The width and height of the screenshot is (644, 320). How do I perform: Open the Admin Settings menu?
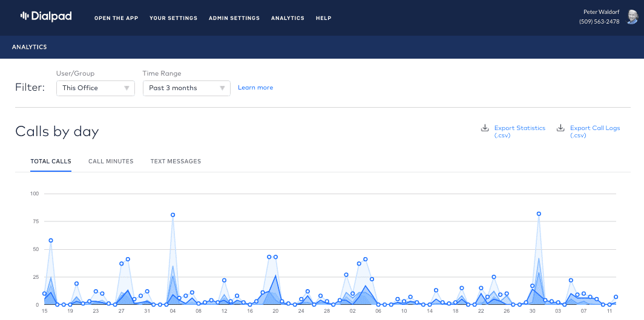234,18
